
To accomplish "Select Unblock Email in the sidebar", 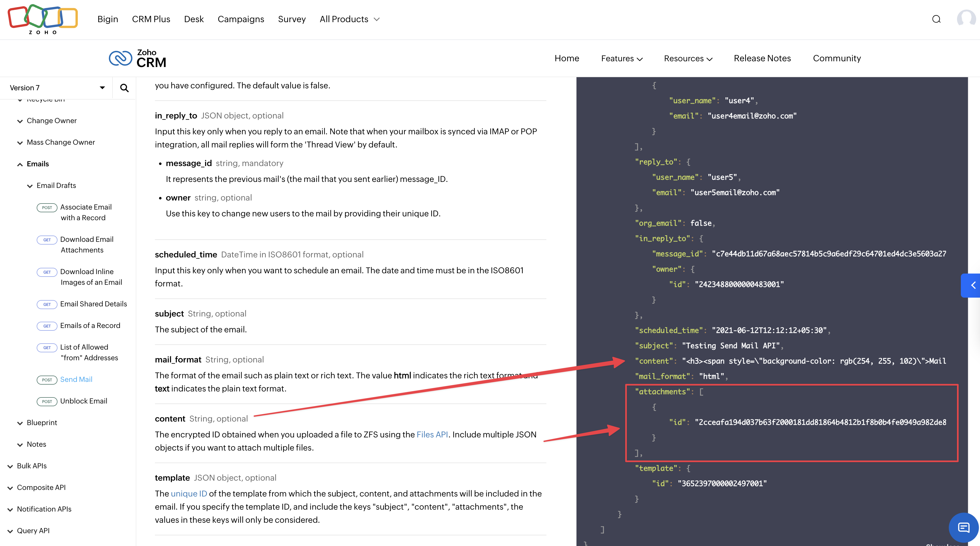I will 83,401.
